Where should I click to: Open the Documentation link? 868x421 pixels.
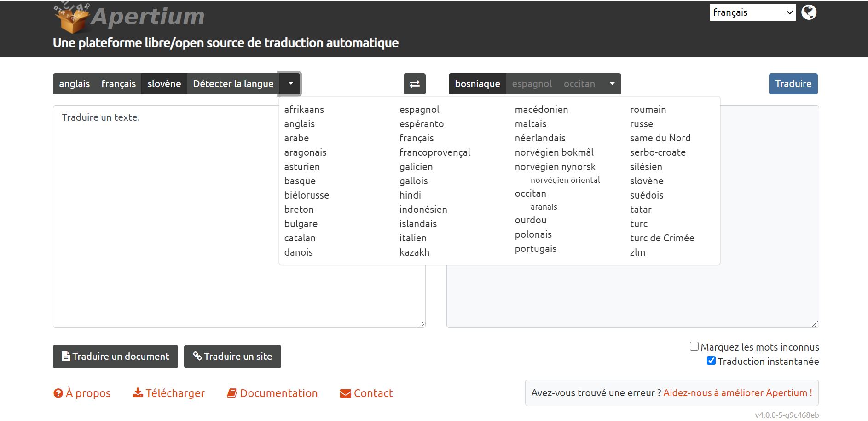(272, 393)
